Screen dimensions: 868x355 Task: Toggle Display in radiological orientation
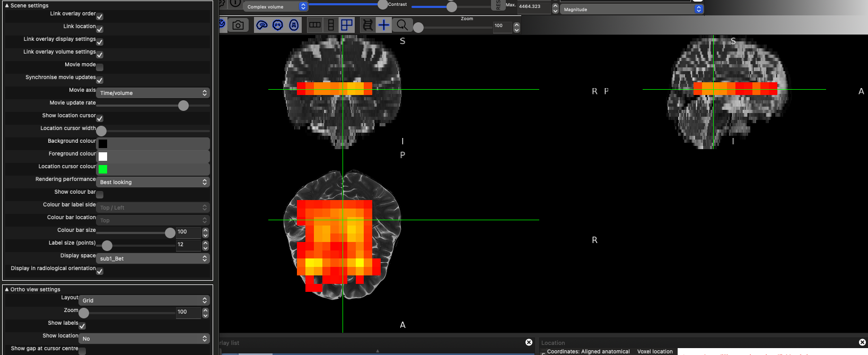100,271
